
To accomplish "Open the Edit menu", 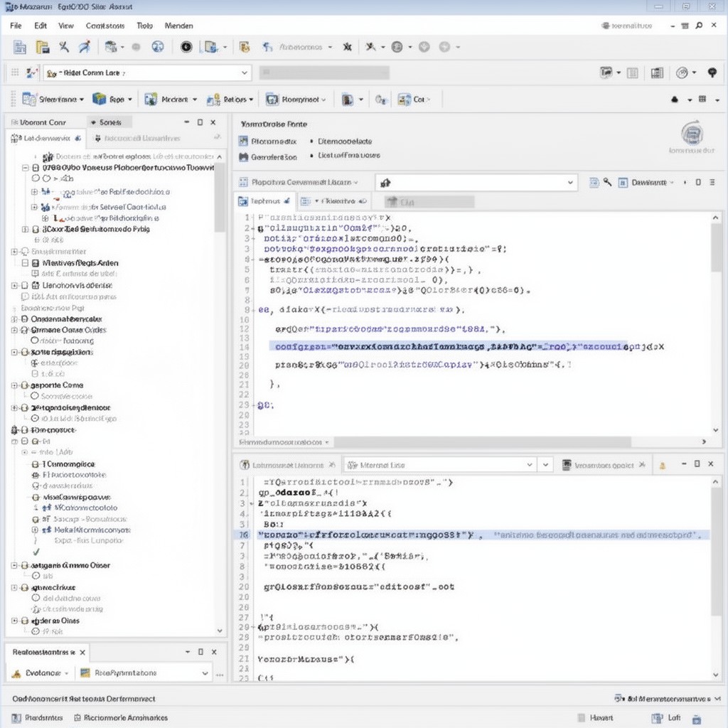I will pos(41,26).
